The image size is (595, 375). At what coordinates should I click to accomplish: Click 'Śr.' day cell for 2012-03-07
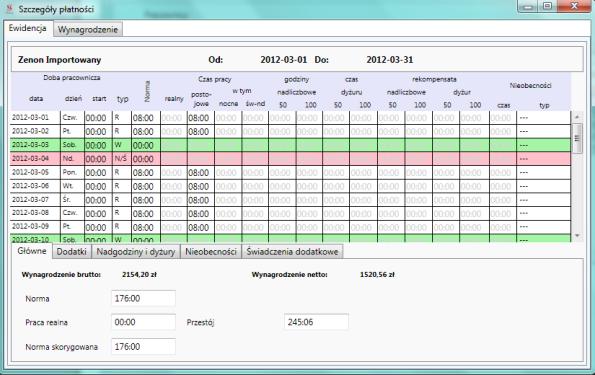pyautogui.click(x=72, y=200)
